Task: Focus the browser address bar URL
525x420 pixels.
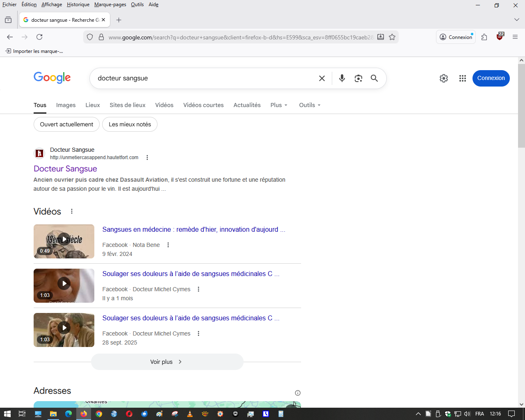Action: pyautogui.click(x=241, y=37)
